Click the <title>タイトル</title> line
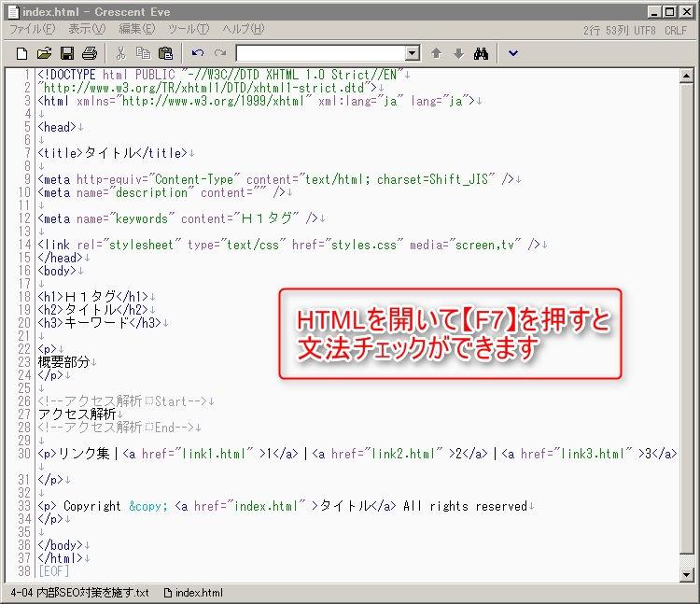This screenshot has width=700, height=604. coord(113,153)
